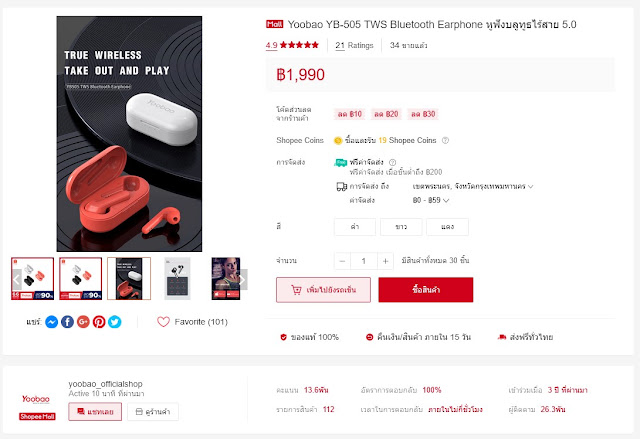Screen dimensions: 640x439
Task: Click the Favorite heart icon
Action: pyautogui.click(x=163, y=322)
